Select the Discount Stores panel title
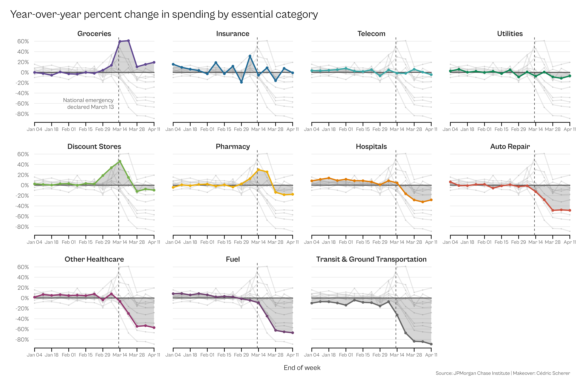Image resolution: width=588 pixels, height=386 pixels. pyautogui.click(x=94, y=146)
